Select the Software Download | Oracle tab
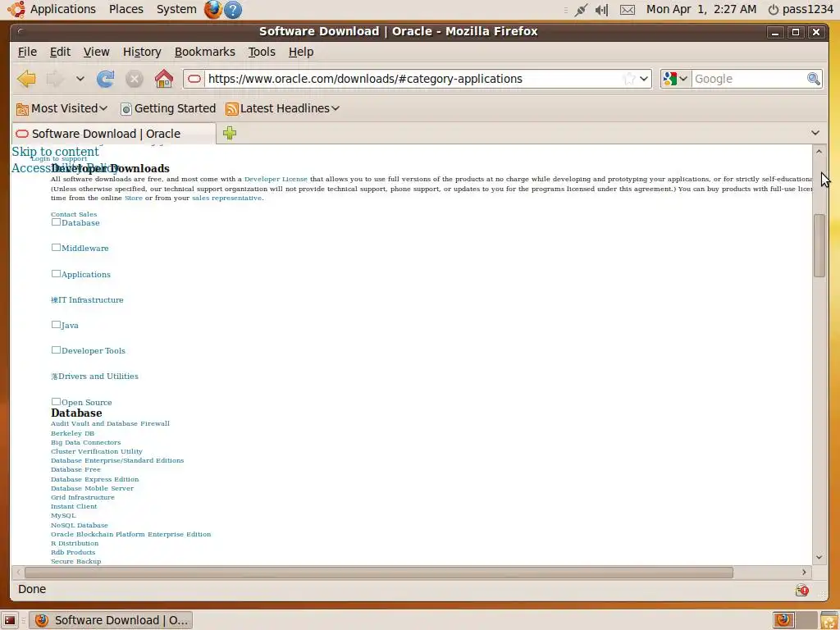Viewport: 840px width, 630px height. [113, 134]
